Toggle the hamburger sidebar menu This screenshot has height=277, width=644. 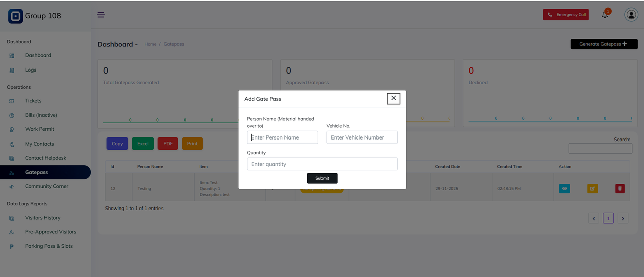click(101, 15)
